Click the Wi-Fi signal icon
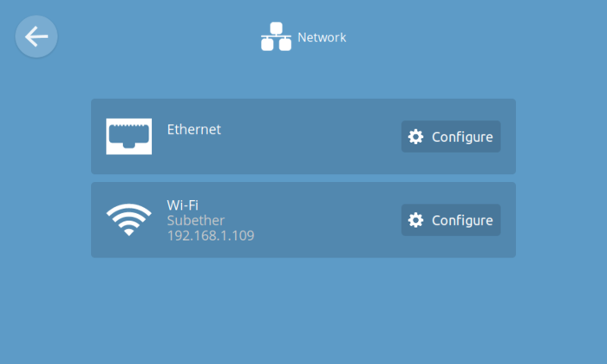The height and width of the screenshot is (364, 607). 128,220
